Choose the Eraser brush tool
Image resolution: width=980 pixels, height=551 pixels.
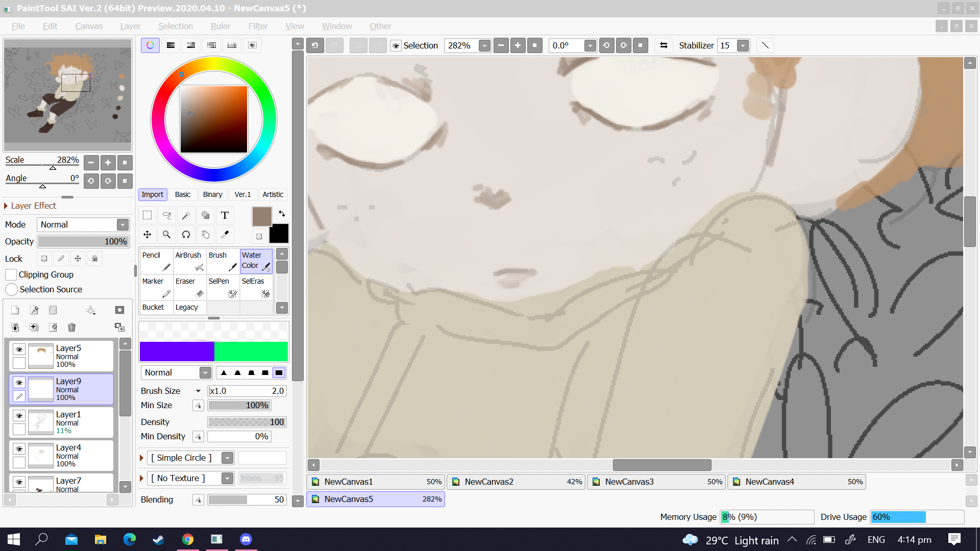pyautogui.click(x=189, y=287)
